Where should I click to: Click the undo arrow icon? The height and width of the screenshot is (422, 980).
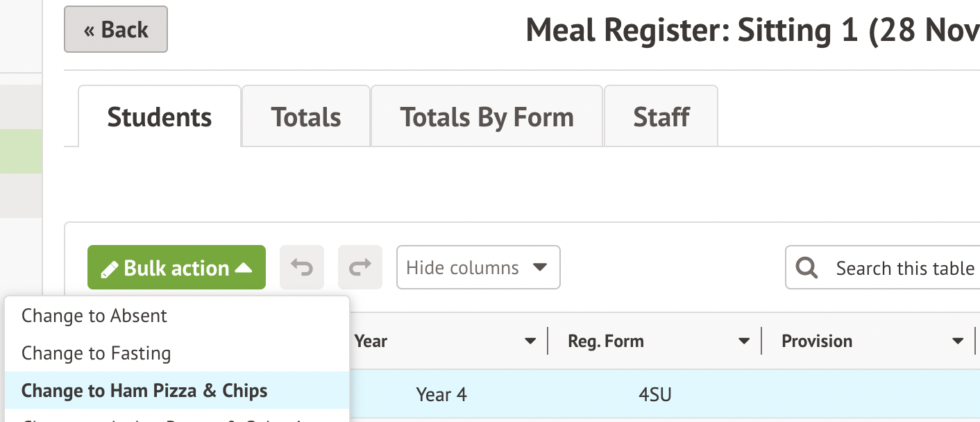(301, 267)
